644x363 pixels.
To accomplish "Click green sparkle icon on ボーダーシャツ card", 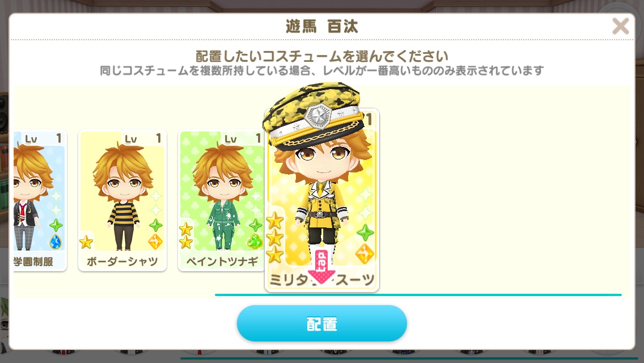I will [x=156, y=225].
